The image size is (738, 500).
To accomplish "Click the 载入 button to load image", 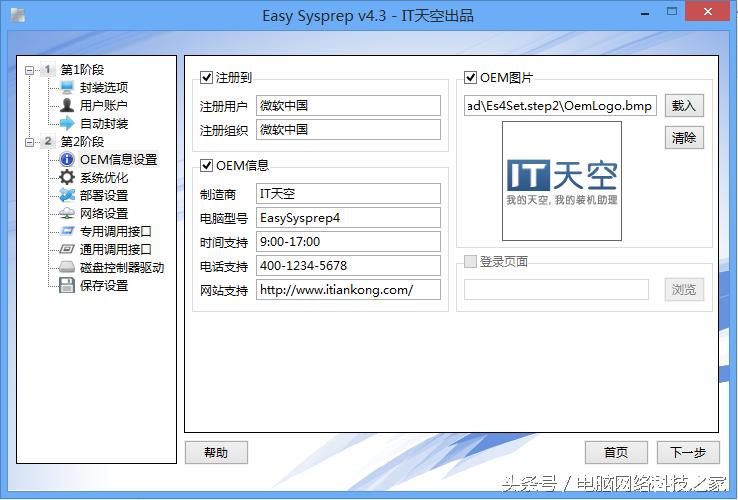I will tap(684, 105).
